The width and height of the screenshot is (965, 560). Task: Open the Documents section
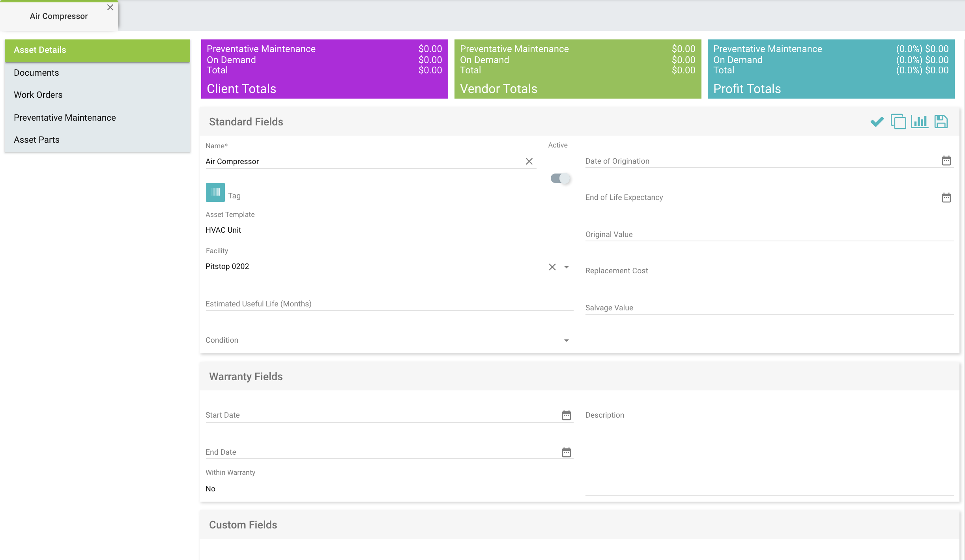point(36,73)
